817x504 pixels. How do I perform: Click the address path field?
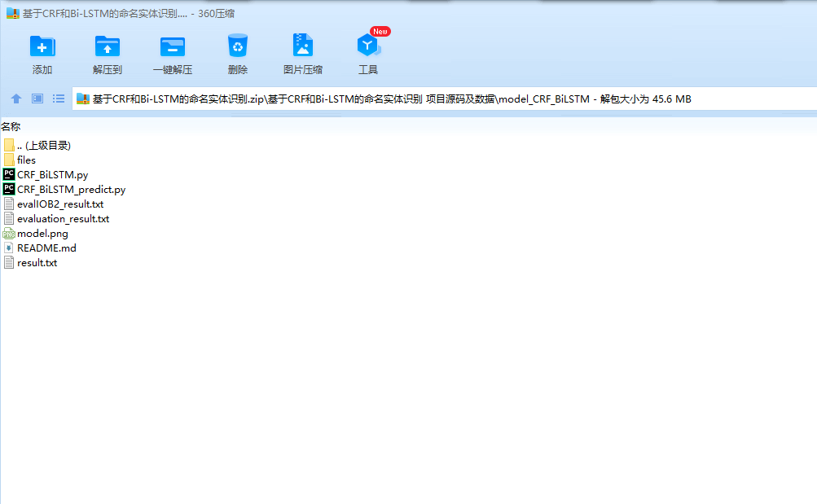click(x=445, y=99)
